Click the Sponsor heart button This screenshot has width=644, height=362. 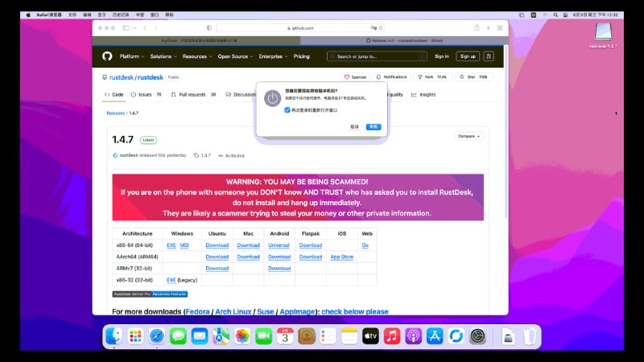click(x=355, y=76)
